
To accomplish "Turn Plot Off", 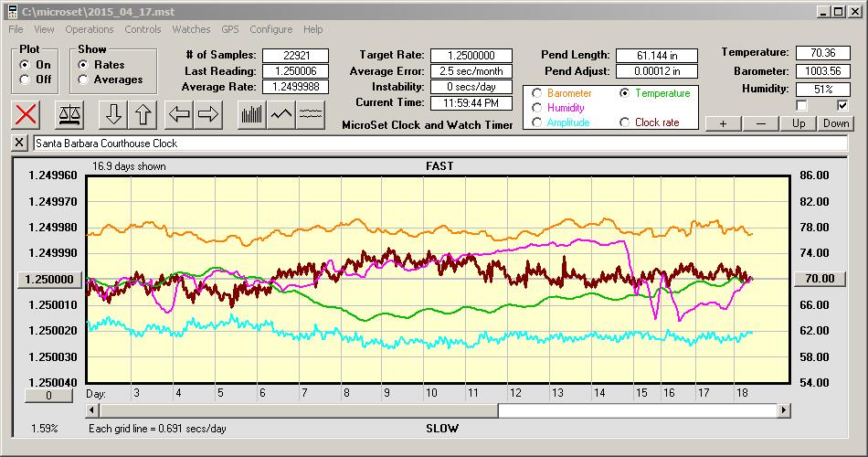I will 24,80.
